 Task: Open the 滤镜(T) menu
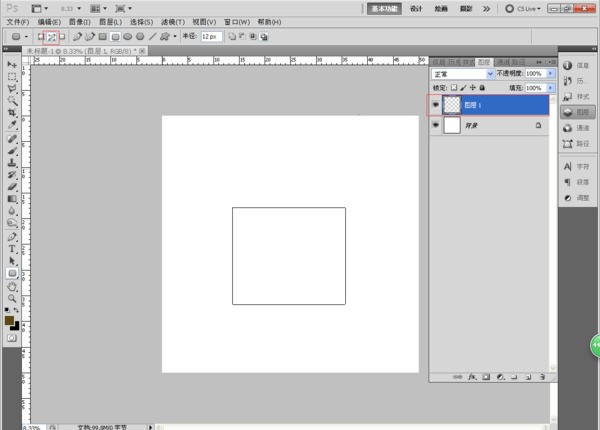[173, 21]
